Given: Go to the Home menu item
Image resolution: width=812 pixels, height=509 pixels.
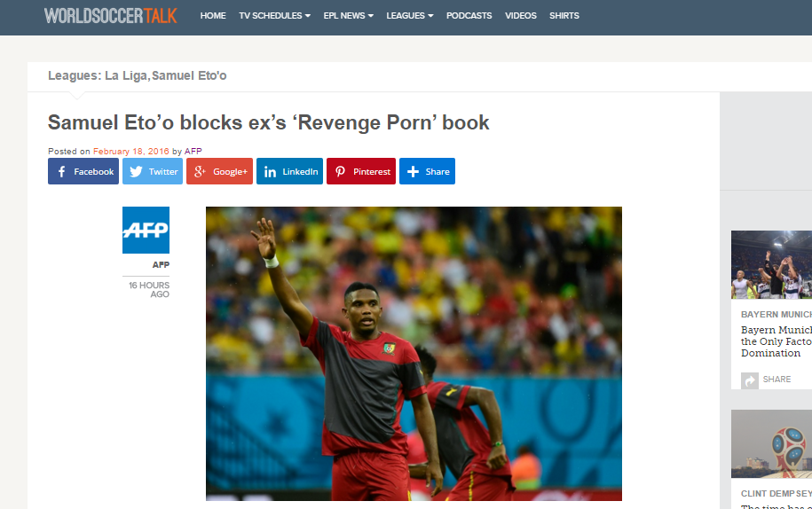Looking at the screenshot, I should point(213,16).
